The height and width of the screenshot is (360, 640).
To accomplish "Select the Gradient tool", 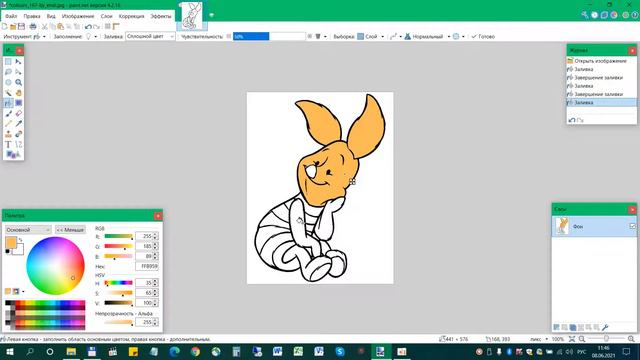I will point(18,103).
